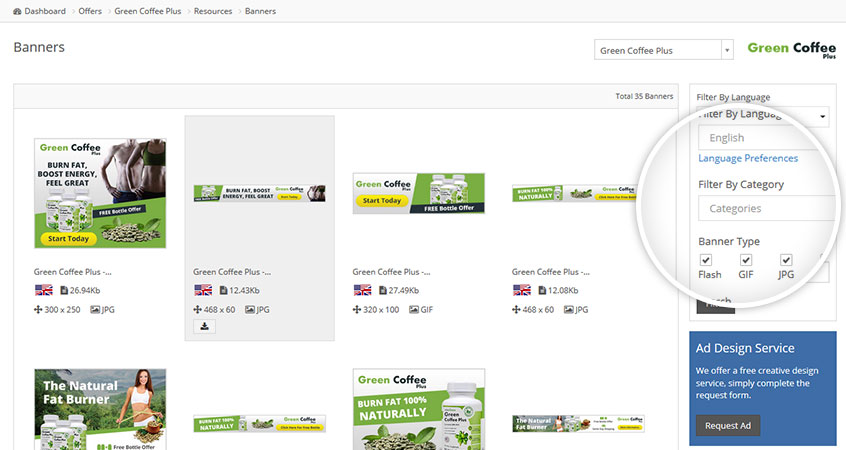Open the Green Coffee Plus offer dropdown
This screenshot has width=846, height=450.
pyautogui.click(x=664, y=50)
